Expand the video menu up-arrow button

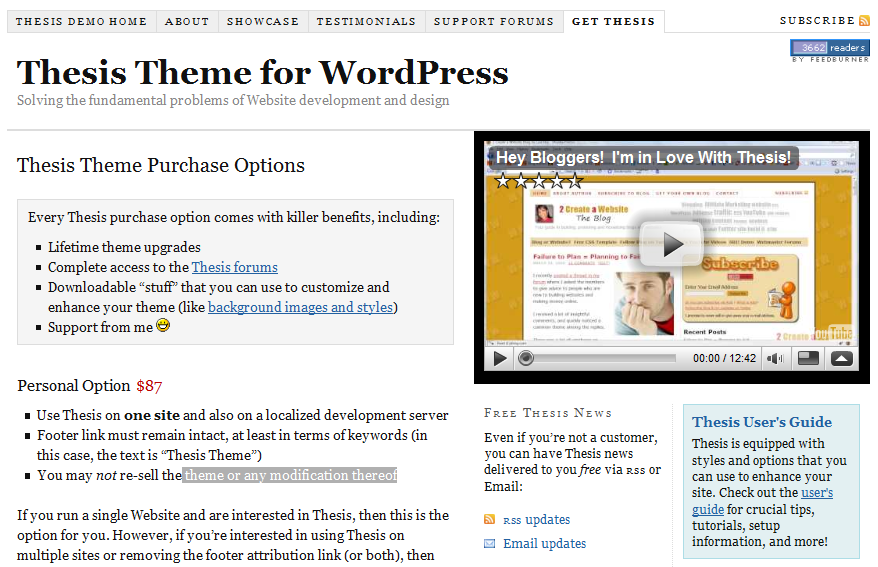841,358
